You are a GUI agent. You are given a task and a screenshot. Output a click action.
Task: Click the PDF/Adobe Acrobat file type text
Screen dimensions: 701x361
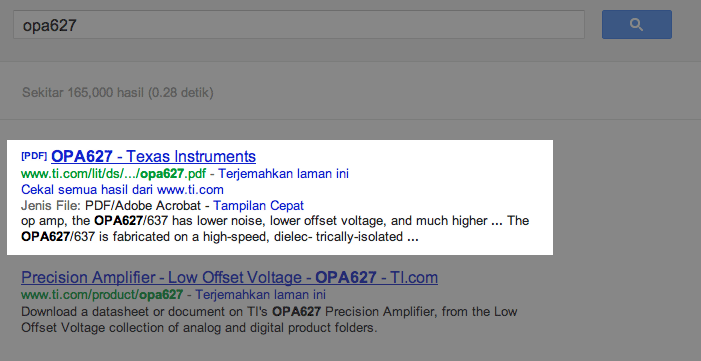(x=143, y=205)
